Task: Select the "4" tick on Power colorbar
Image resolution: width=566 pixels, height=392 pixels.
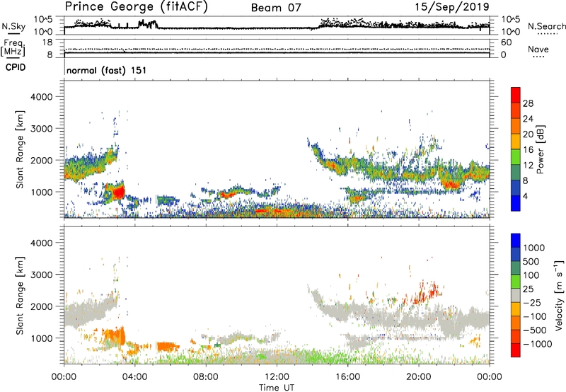Action: (526, 196)
